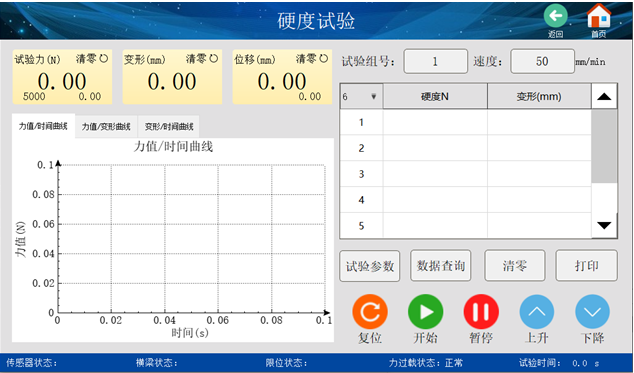The width and height of the screenshot is (634, 373).
Task: Click the 数据查询 button
Action: tap(441, 266)
